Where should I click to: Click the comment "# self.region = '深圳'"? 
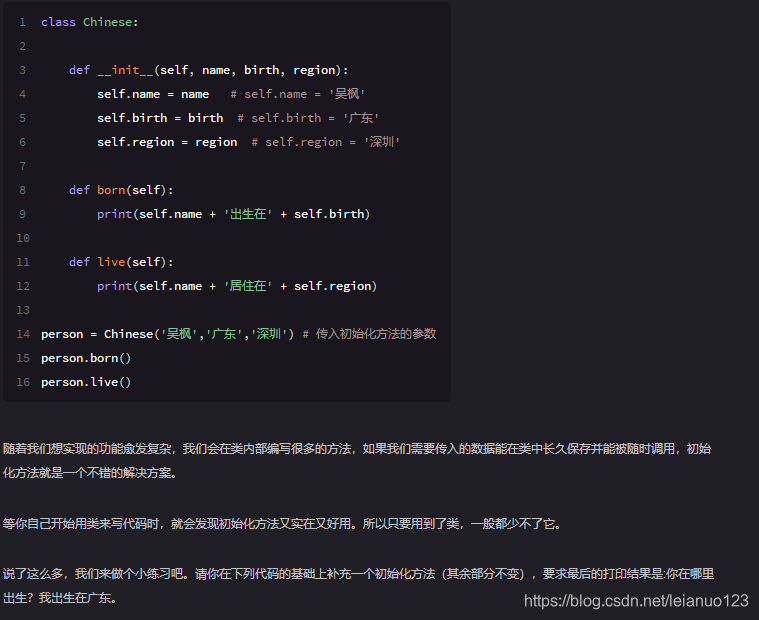point(326,142)
